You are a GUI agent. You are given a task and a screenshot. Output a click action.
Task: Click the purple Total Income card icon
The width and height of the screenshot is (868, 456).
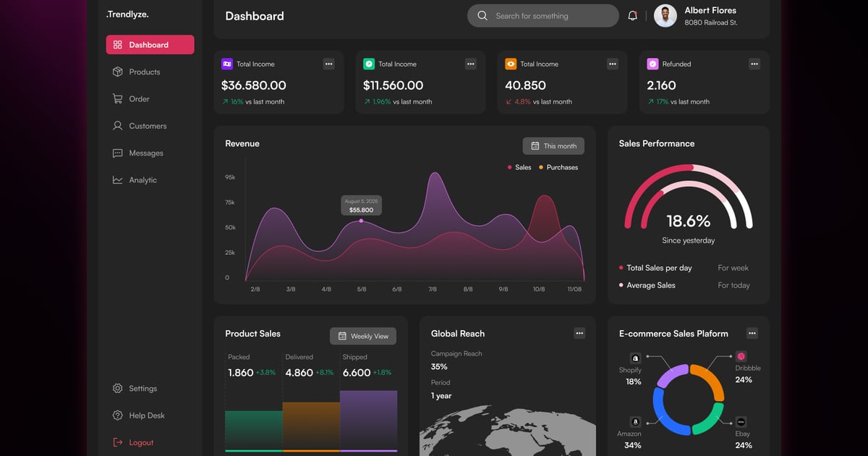point(227,64)
